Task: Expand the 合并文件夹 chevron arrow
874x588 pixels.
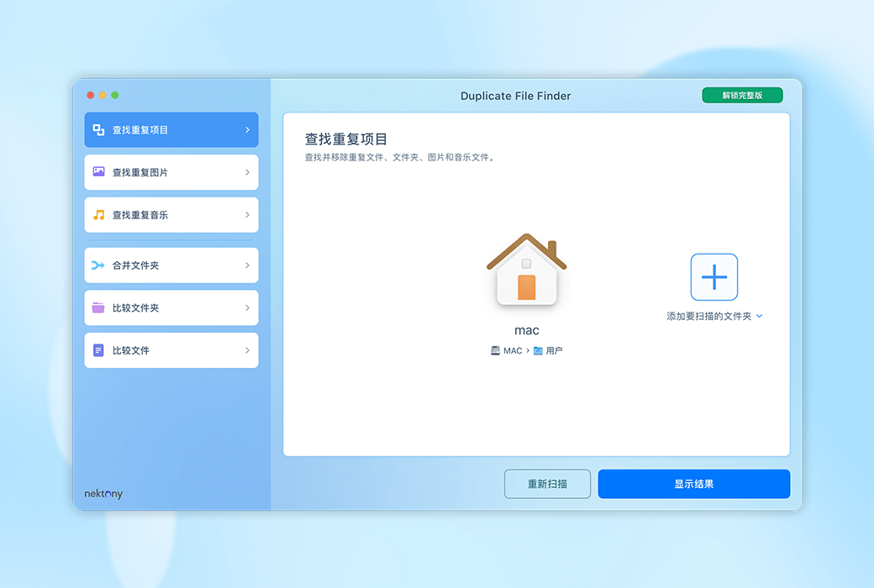Action: tap(247, 265)
